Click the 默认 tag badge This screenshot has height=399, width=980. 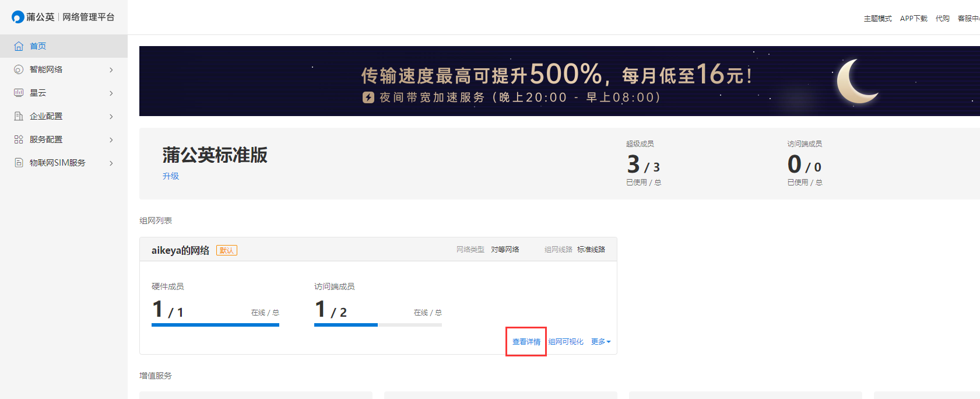tap(227, 250)
